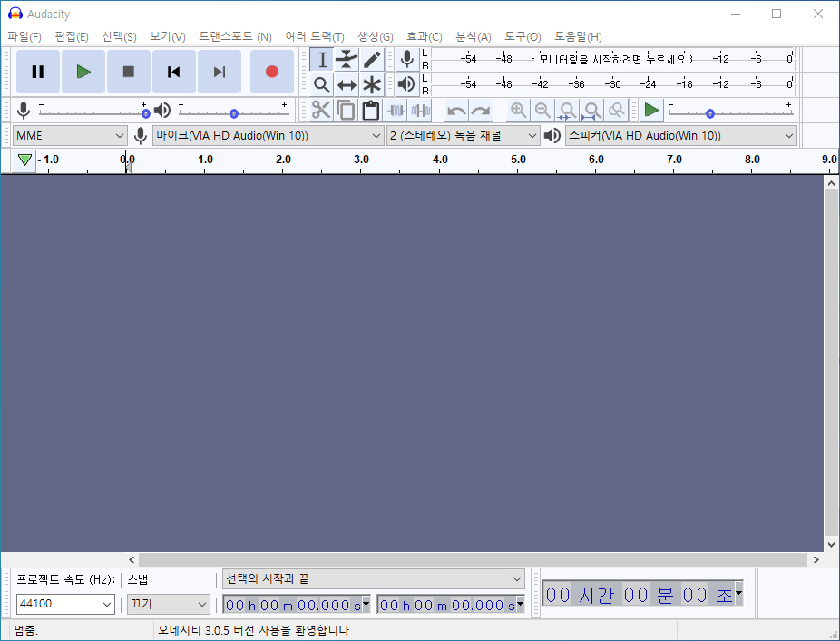The width and height of the screenshot is (840, 641).
Task: Open the 편집(E) menu
Action: pyautogui.click(x=72, y=36)
